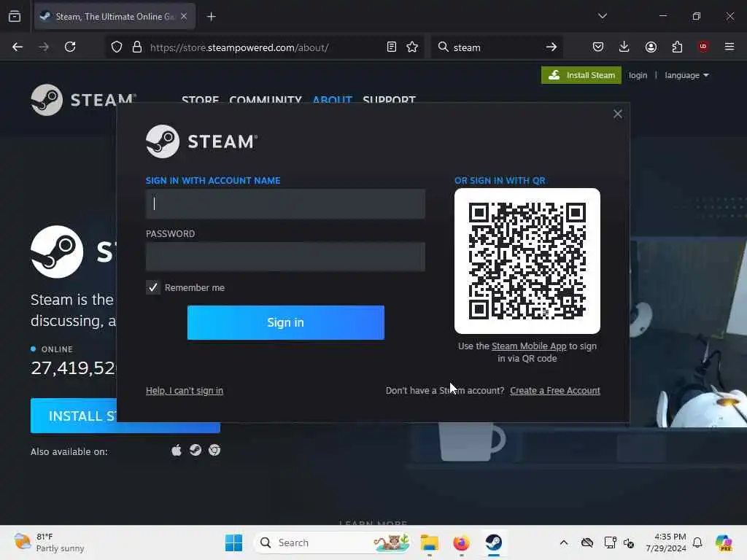Click the Firefox back arrow

[18, 47]
